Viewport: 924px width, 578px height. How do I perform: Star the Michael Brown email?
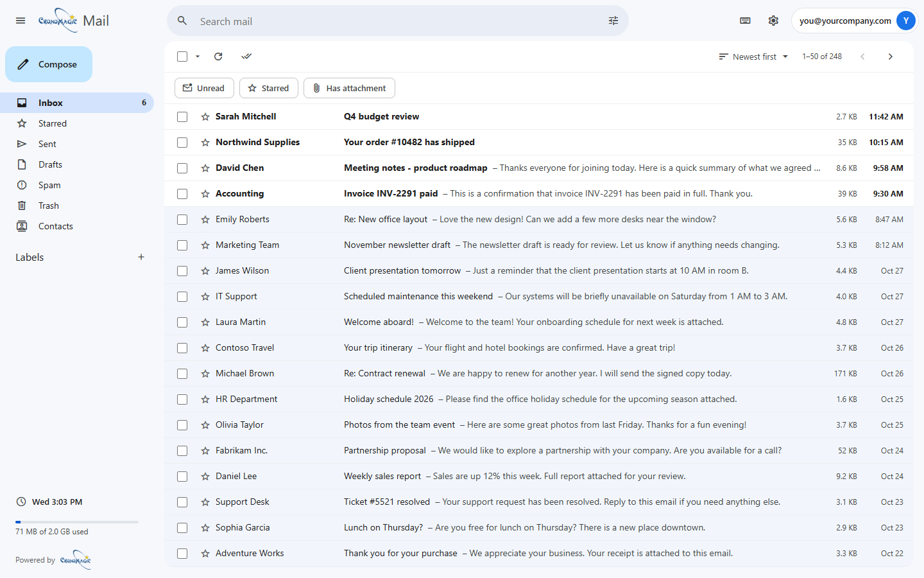click(x=205, y=374)
